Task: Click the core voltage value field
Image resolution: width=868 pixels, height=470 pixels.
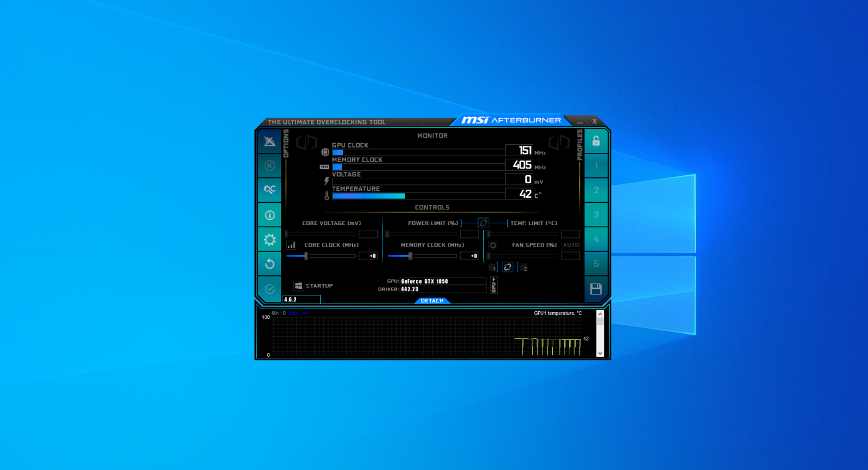Action: (x=368, y=234)
